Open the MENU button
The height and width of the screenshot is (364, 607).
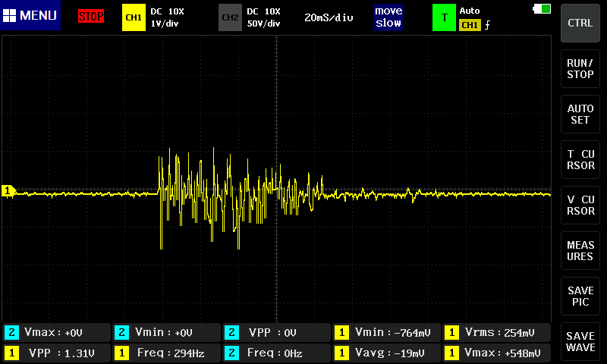click(x=30, y=16)
